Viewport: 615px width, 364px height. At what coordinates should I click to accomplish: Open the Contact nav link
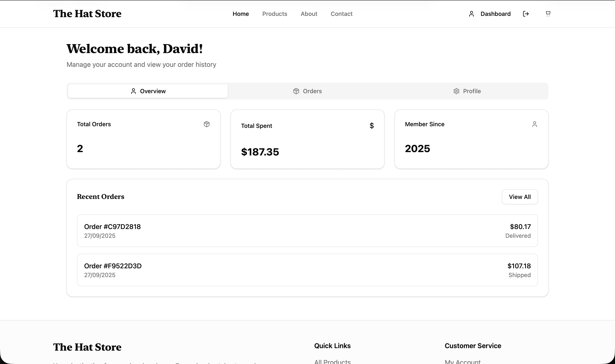pyautogui.click(x=341, y=14)
